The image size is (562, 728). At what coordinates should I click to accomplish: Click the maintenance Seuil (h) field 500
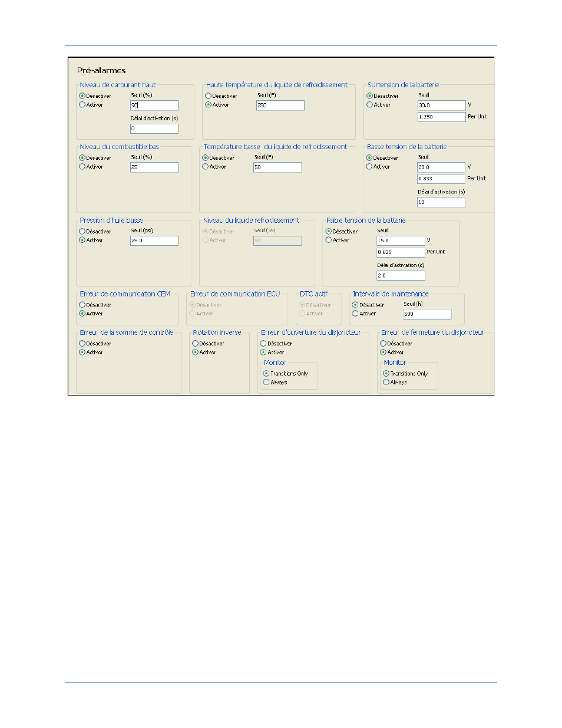(x=427, y=314)
